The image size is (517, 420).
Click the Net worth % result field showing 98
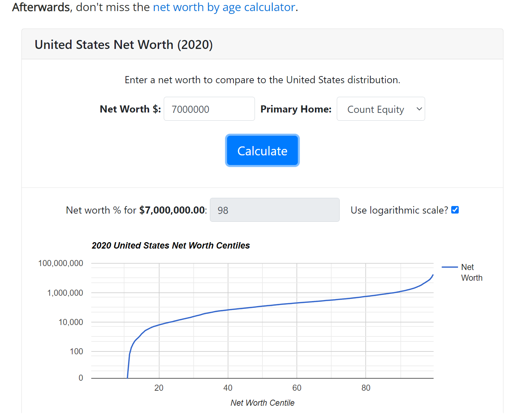275,210
